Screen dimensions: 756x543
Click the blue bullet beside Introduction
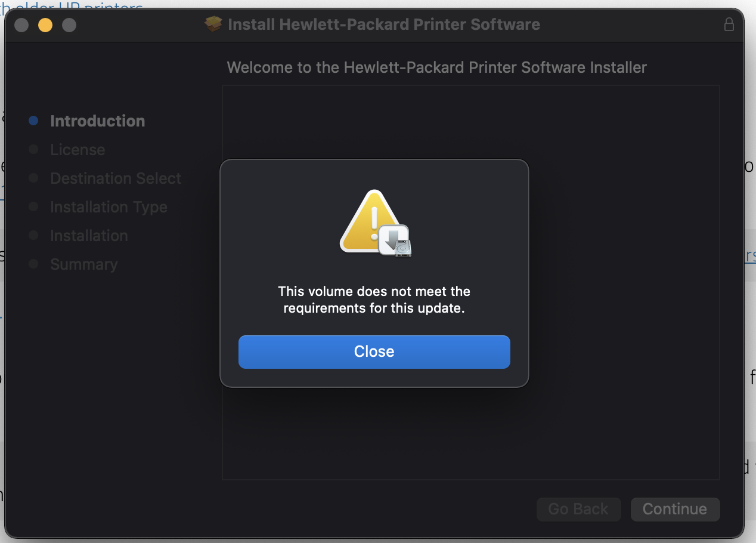click(x=33, y=121)
